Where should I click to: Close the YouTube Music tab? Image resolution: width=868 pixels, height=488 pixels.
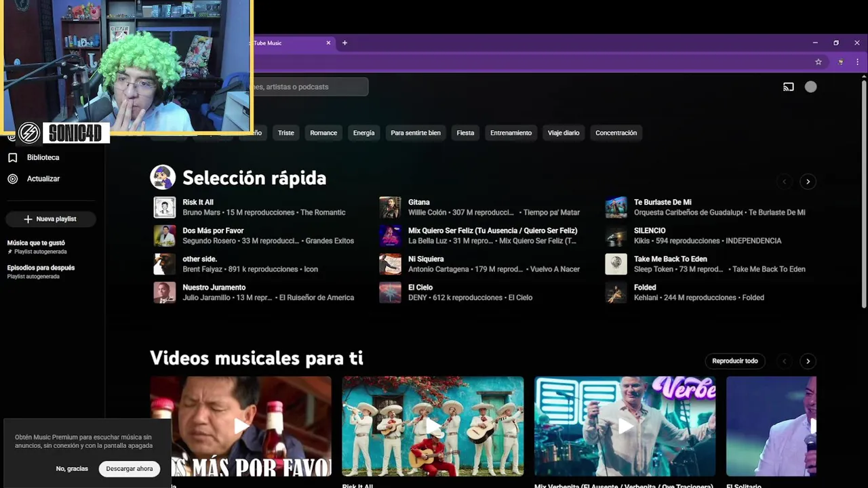click(x=328, y=43)
